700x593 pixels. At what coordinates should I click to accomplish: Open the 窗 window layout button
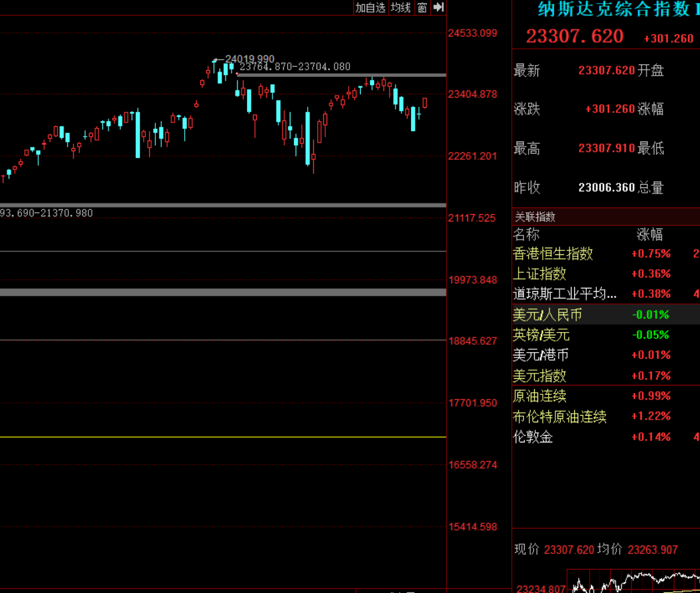(422, 7)
